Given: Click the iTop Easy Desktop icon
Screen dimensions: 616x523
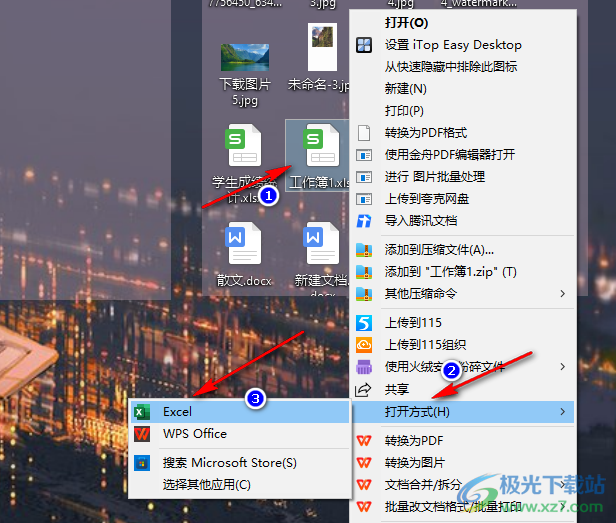Looking at the screenshot, I should [364, 45].
